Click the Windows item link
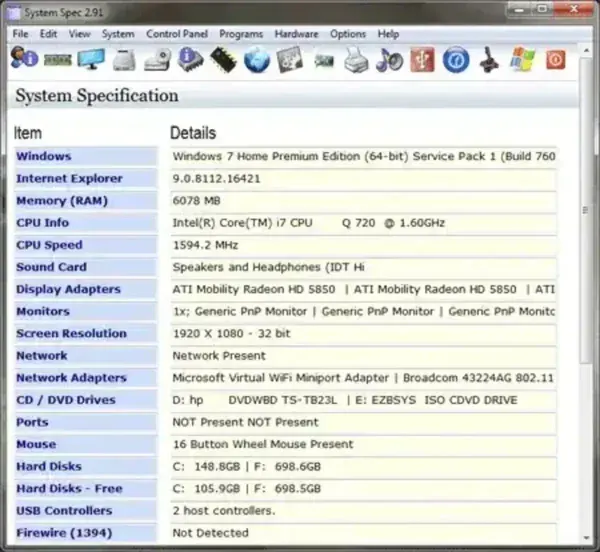Viewport: 600px width, 552px height. (x=44, y=156)
